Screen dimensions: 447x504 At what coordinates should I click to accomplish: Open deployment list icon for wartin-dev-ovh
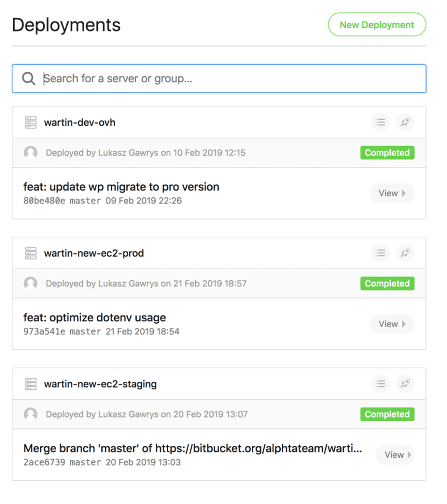(x=380, y=122)
